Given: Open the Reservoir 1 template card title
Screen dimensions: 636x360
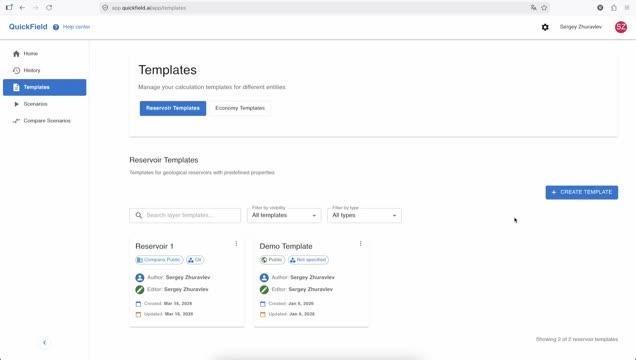Looking at the screenshot, I should click(155, 246).
